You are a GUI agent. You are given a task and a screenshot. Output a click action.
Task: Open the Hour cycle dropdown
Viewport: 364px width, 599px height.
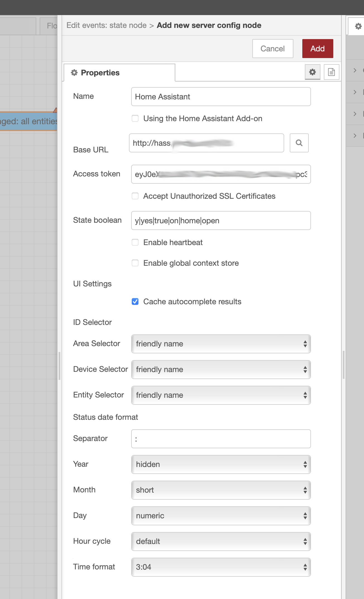pyautogui.click(x=221, y=542)
